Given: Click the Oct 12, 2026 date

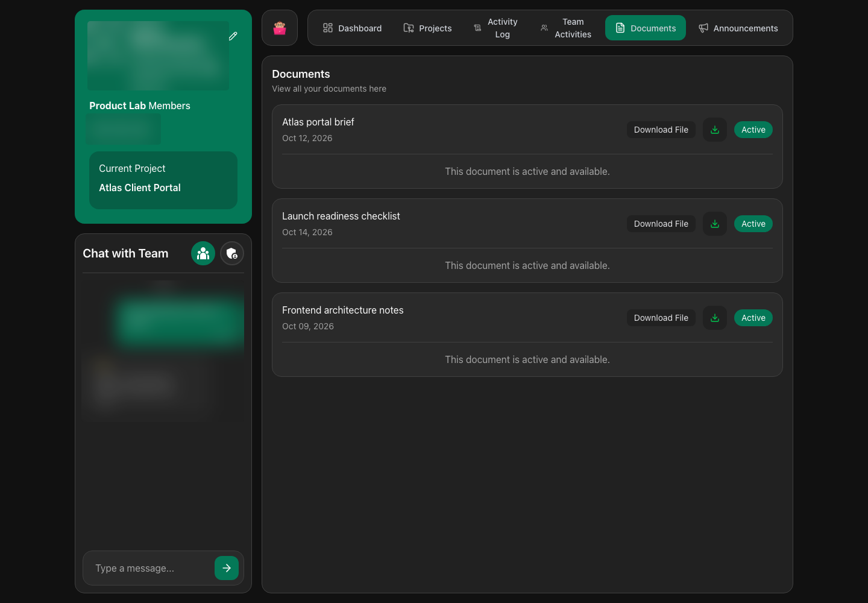Looking at the screenshot, I should point(307,138).
